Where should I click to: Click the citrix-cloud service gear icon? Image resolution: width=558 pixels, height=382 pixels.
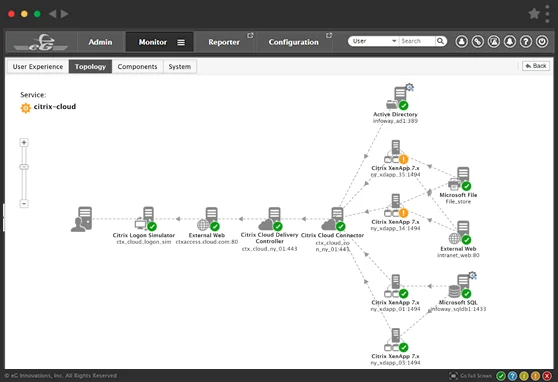coord(26,108)
